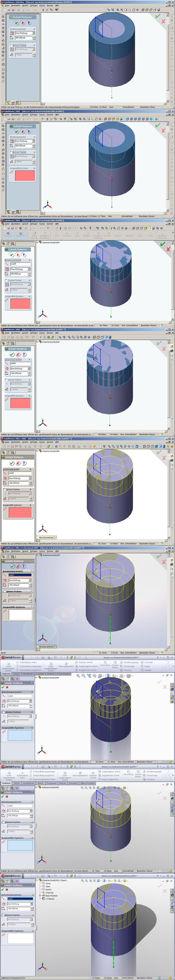The width and height of the screenshot is (175, 980).
Task: Toggle Dünnes Feature checkbox in SolidWorks 2010
Action: tap(3, 915)
